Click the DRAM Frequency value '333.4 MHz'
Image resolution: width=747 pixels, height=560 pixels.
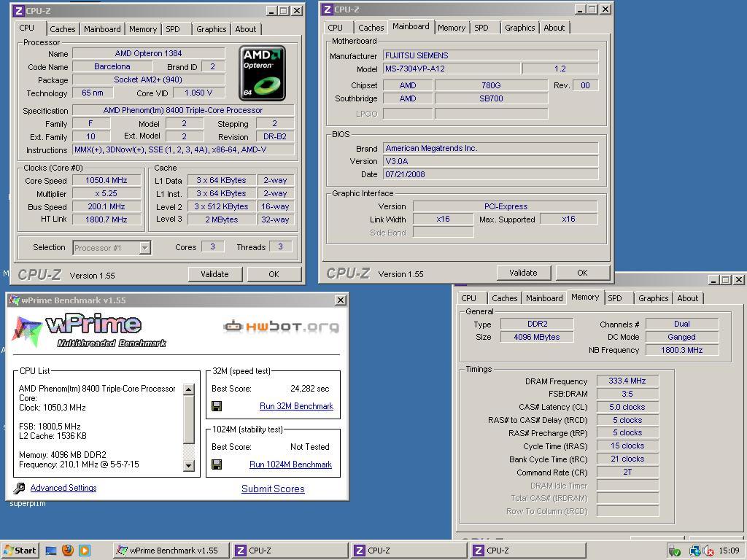(x=627, y=381)
